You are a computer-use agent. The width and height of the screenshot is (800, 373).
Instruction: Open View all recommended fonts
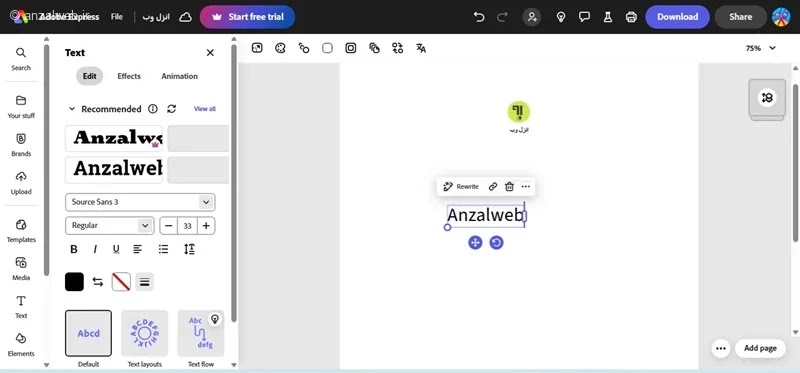(x=205, y=109)
